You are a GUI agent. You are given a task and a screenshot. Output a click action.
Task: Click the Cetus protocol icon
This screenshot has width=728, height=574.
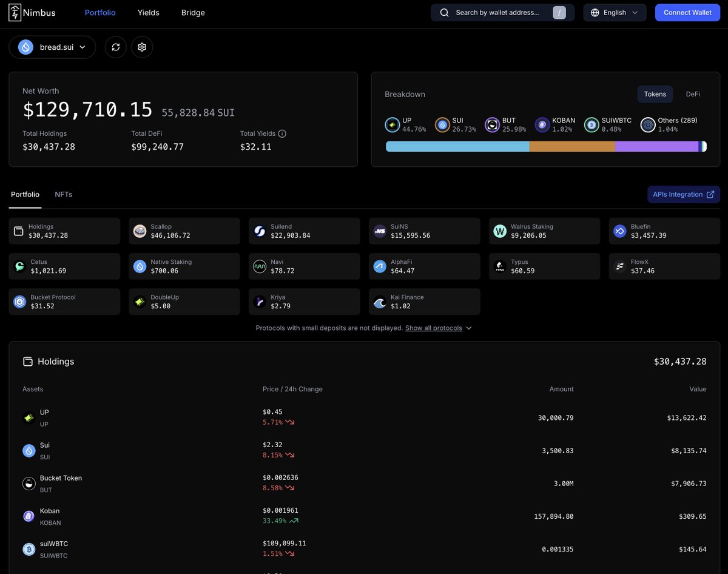(x=21, y=266)
